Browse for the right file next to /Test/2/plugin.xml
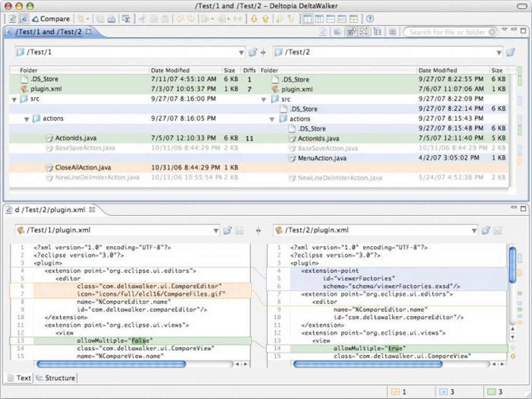Screen dimensions: 532x399 (x=486, y=230)
